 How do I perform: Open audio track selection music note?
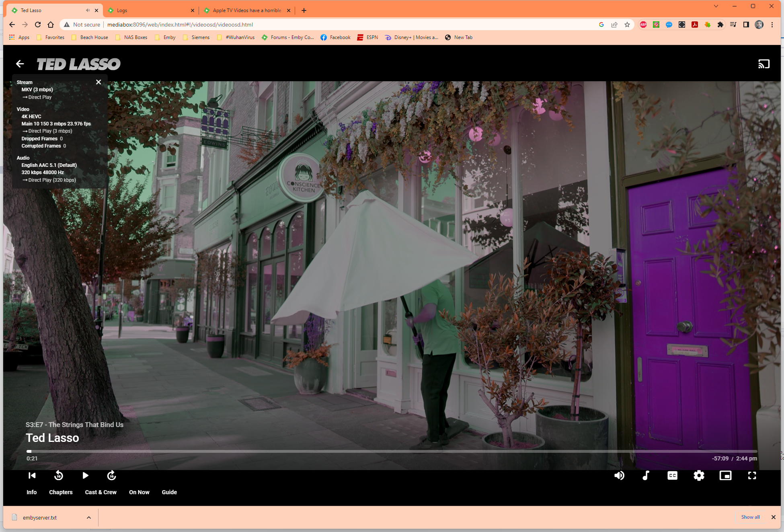tap(646, 476)
